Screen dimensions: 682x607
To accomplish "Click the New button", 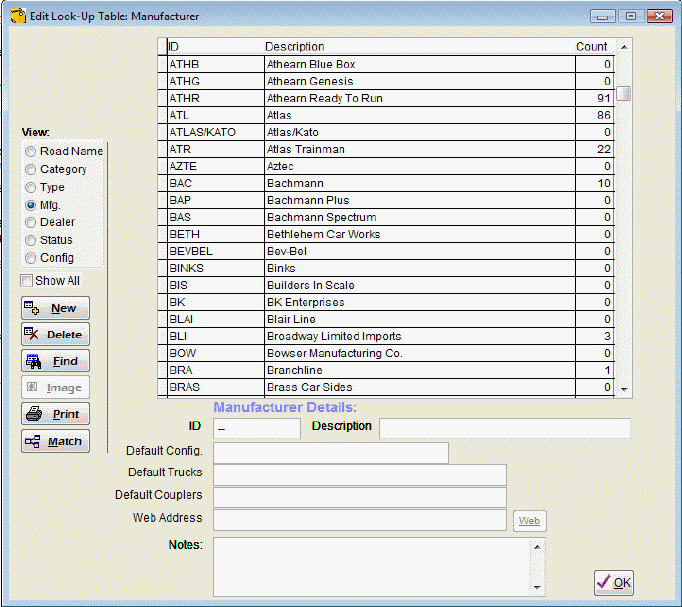I will (x=55, y=308).
